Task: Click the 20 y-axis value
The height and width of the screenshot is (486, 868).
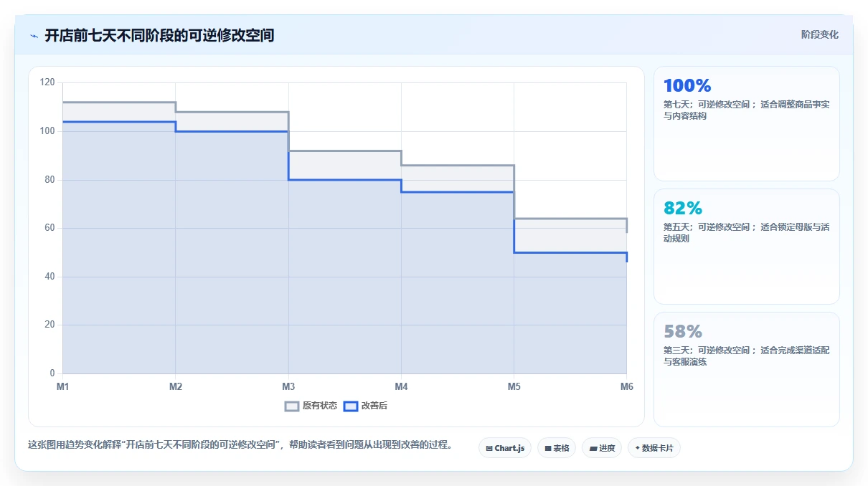Action: tap(49, 325)
